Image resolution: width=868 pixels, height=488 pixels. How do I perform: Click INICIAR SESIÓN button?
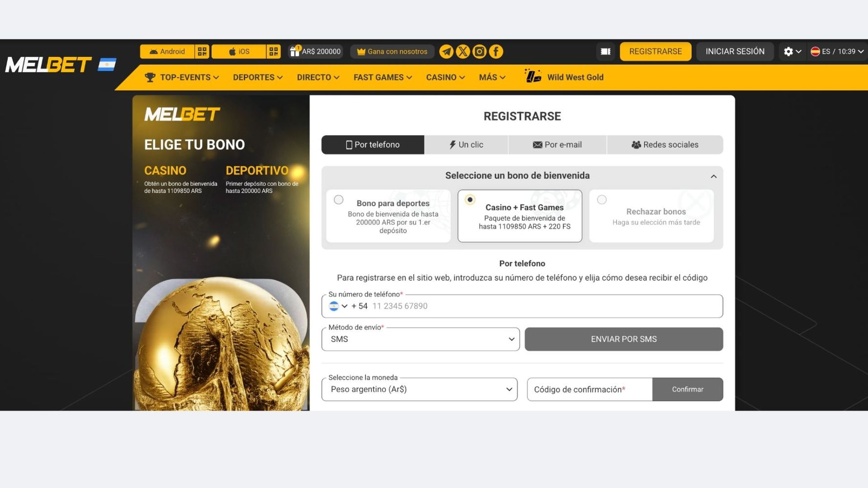(x=735, y=51)
